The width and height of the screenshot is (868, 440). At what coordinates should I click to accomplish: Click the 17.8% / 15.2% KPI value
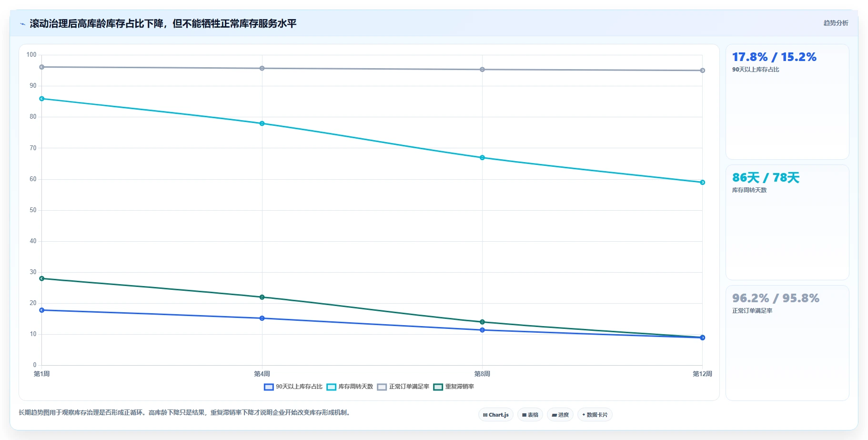coord(774,57)
